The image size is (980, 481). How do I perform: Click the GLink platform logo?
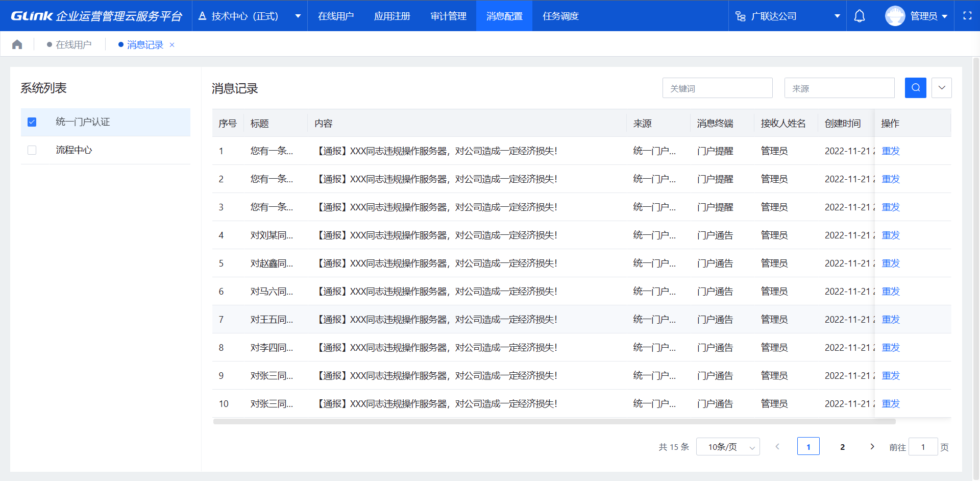pos(96,16)
